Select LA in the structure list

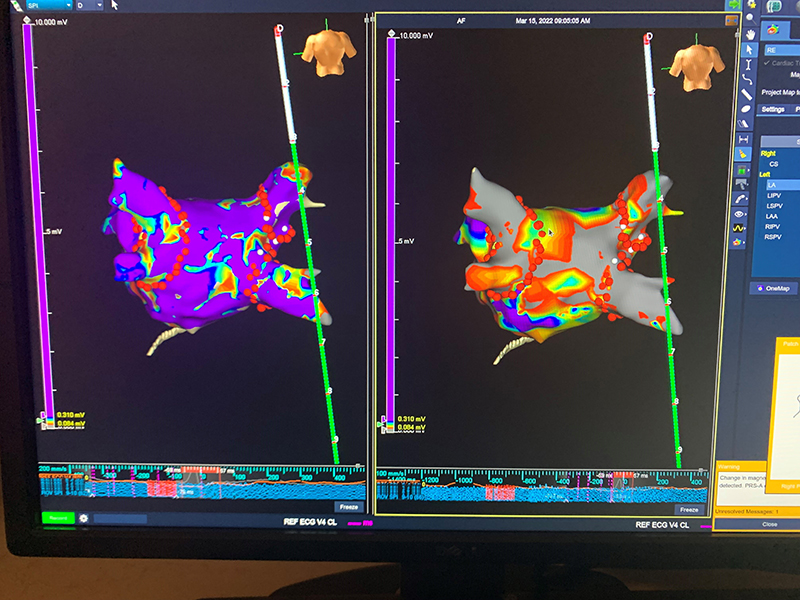point(773,185)
